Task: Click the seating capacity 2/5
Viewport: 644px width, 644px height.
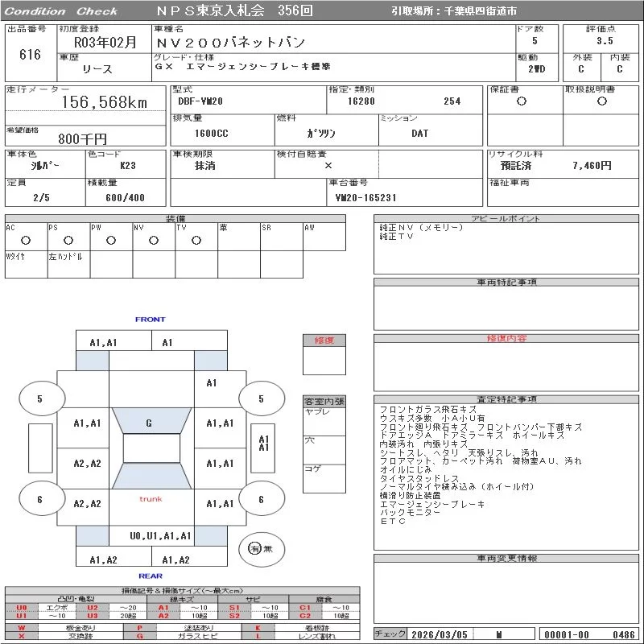Action: [42, 197]
